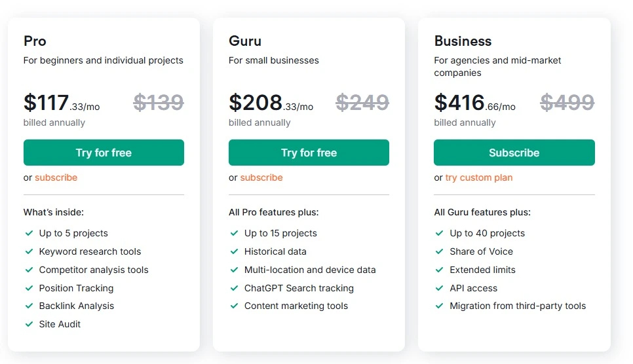Click checkmark beside Up to 5 projects

[29, 233]
